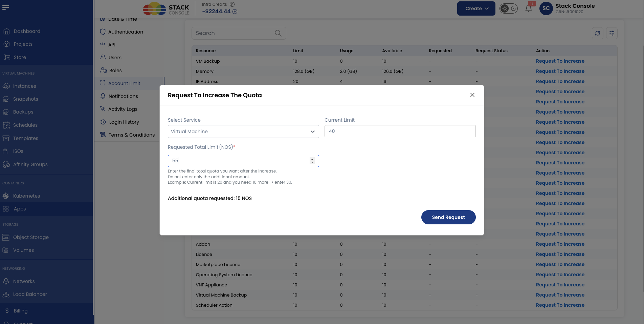Click the Store cart icon
This screenshot has height=324, width=644.
coord(6,57)
